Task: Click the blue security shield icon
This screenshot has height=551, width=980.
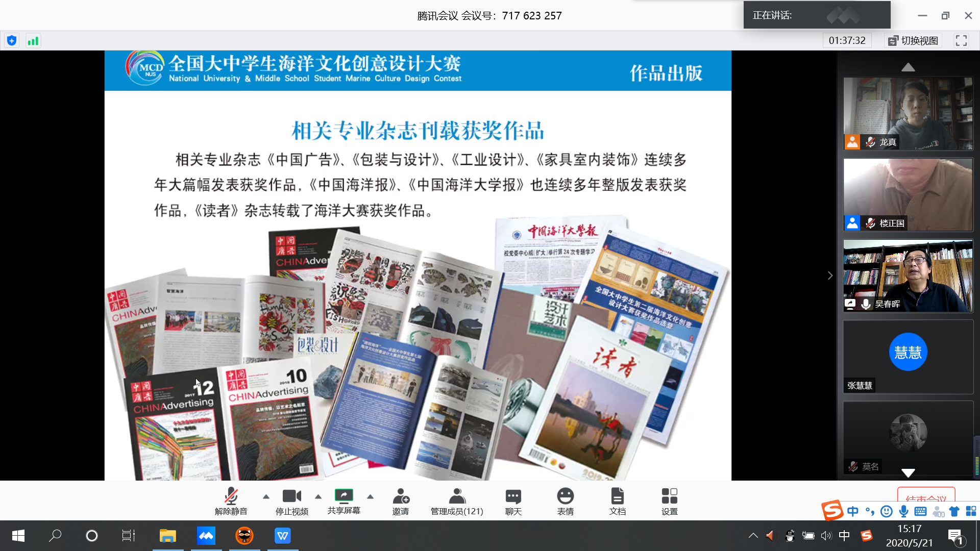Action: pos(12,41)
